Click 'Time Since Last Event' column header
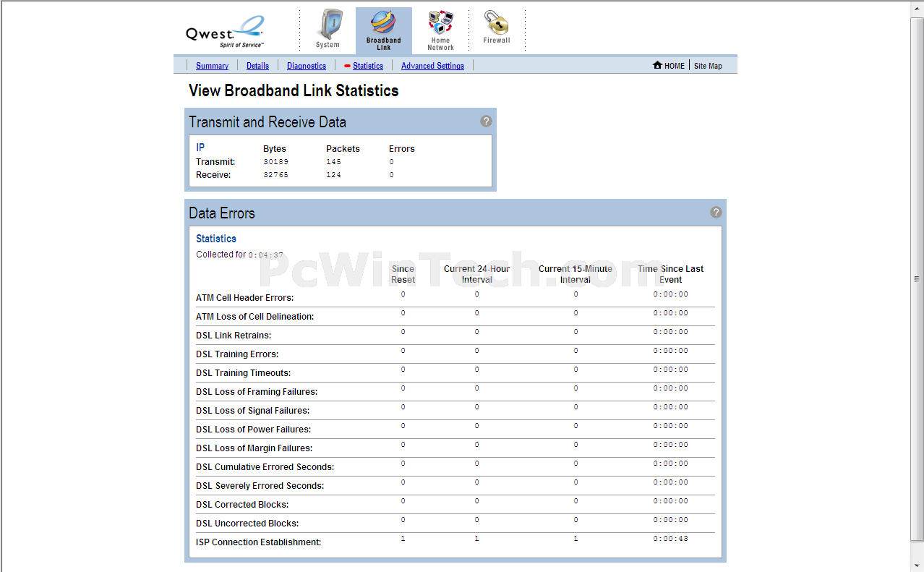This screenshot has width=924, height=572. tap(670, 274)
